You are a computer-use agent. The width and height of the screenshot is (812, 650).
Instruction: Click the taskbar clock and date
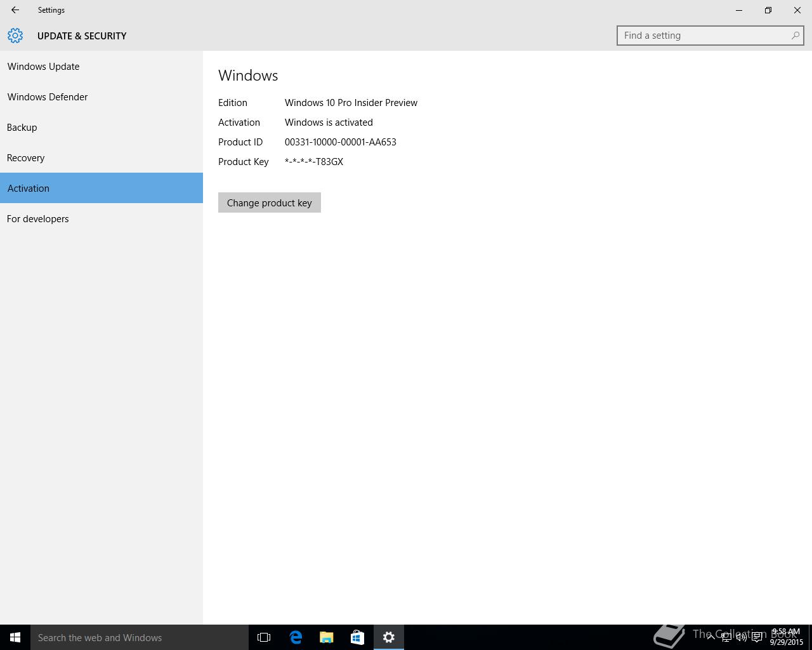coord(787,637)
